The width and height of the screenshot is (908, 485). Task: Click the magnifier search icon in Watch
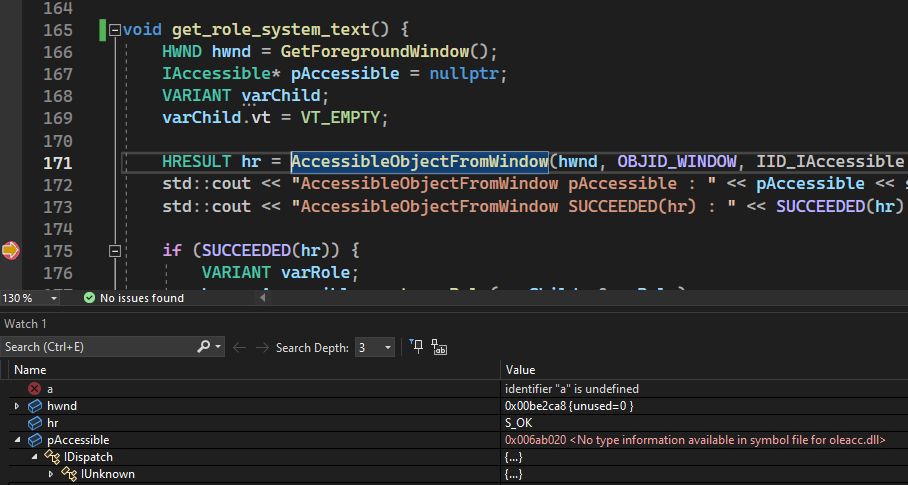(203, 347)
